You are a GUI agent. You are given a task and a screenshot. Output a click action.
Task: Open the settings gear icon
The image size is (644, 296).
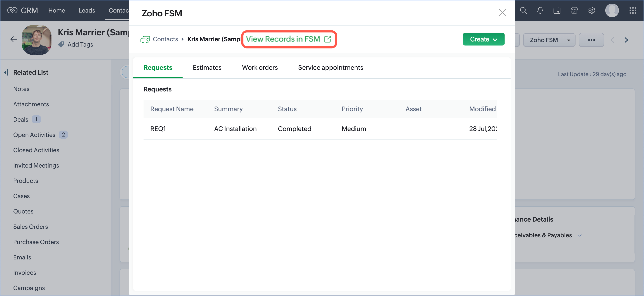pos(591,10)
